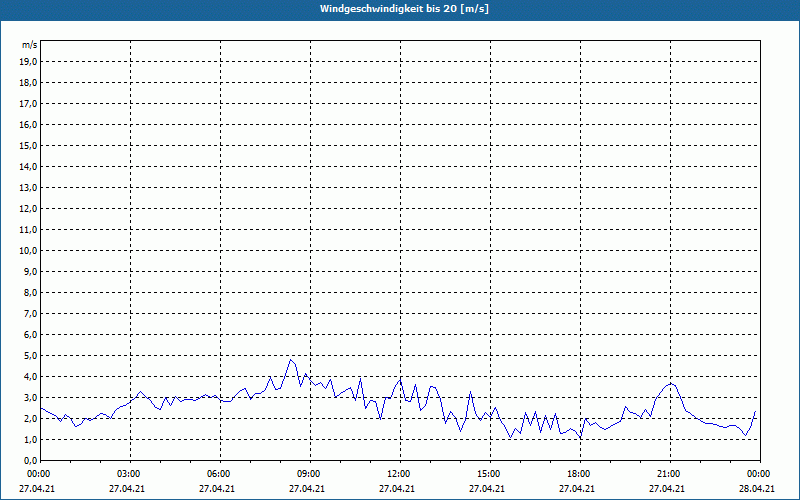Click the chart title 'Windgeschwindigkeit bis 20 [m/s]'

(404, 9)
